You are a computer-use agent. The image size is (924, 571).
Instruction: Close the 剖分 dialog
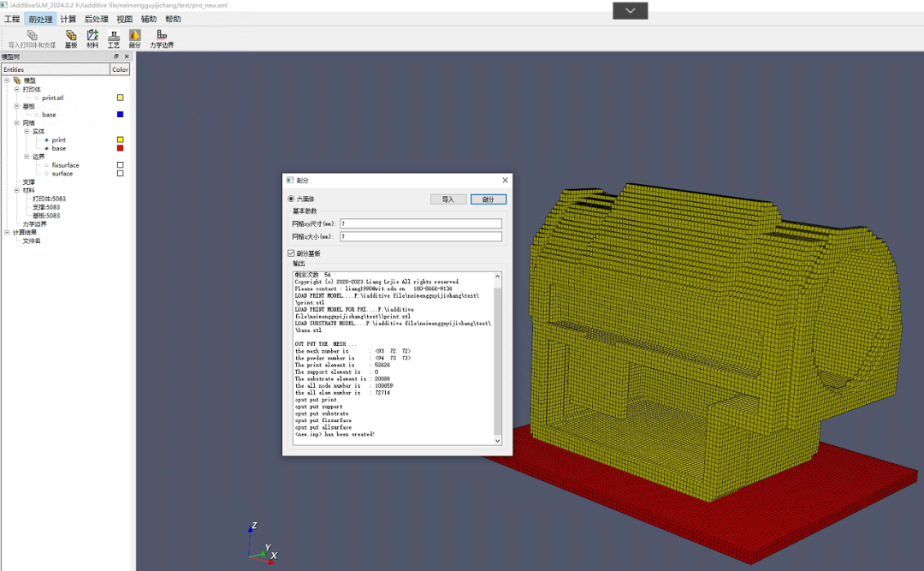click(505, 180)
